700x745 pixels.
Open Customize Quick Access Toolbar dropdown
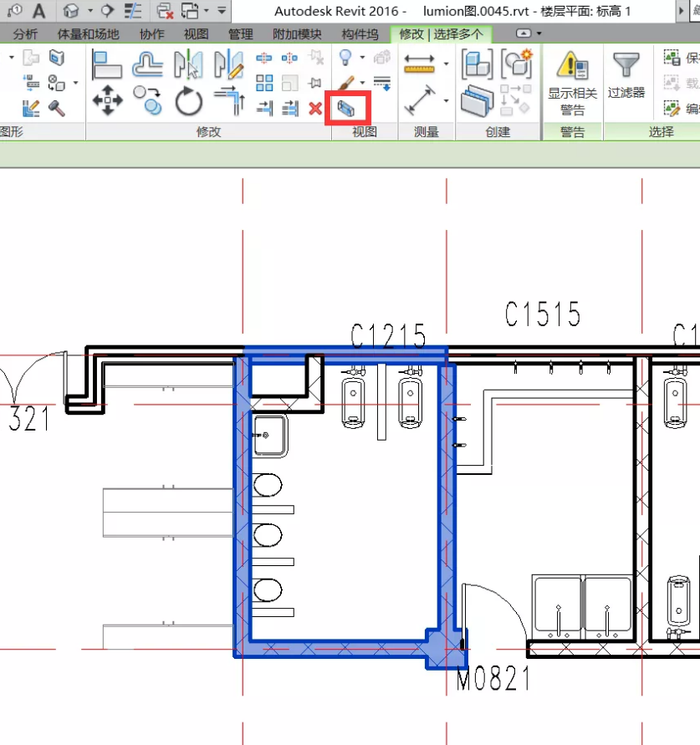[222, 11]
